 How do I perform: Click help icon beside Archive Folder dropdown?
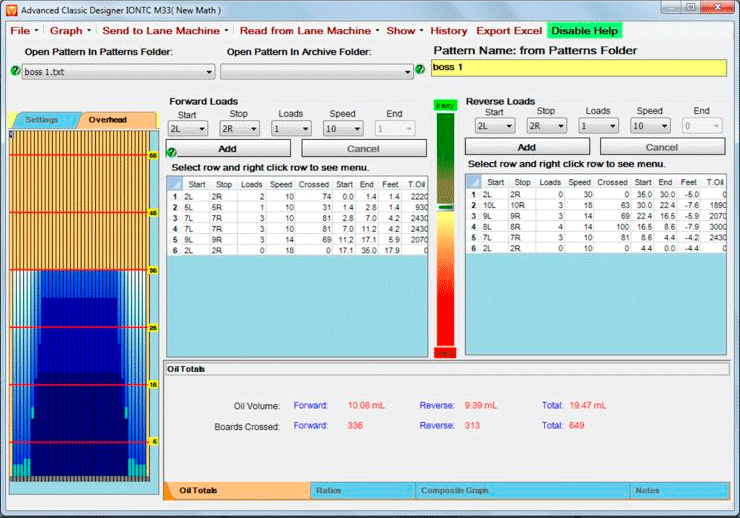coord(420,71)
